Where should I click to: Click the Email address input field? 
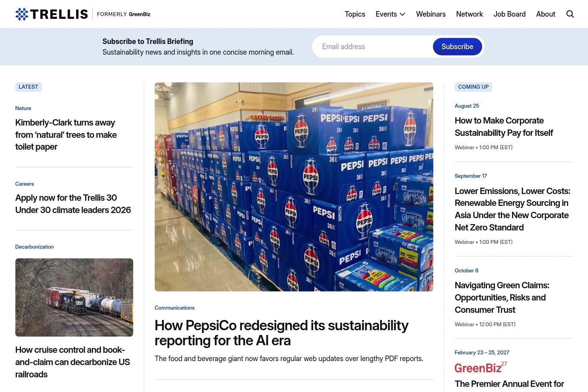[372, 47]
